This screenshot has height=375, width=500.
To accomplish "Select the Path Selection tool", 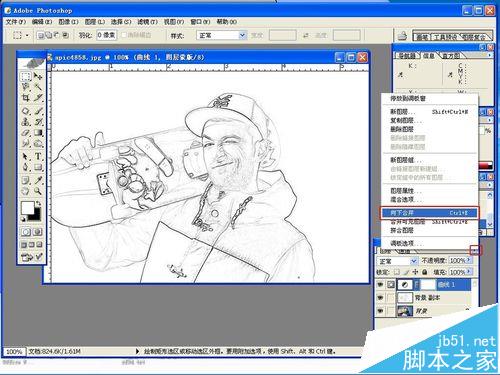I will (x=26, y=156).
